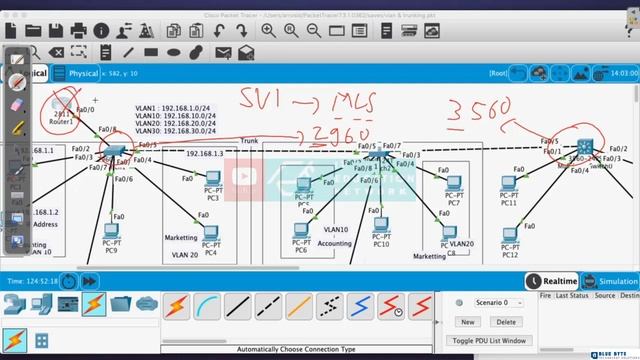Select the Resize Shape tool
Screen dimensions: 640x360
click(x=78, y=52)
